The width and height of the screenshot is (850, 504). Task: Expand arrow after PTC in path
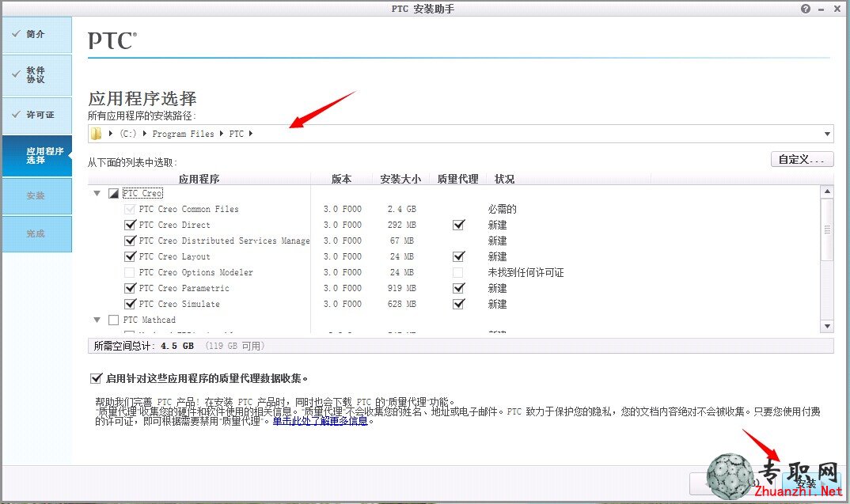pos(250,134)
